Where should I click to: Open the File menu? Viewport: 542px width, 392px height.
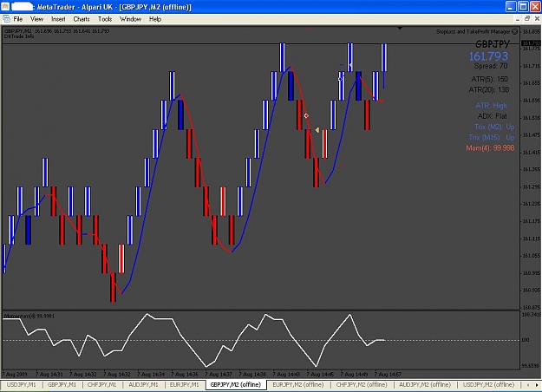[x=17, y=19]
